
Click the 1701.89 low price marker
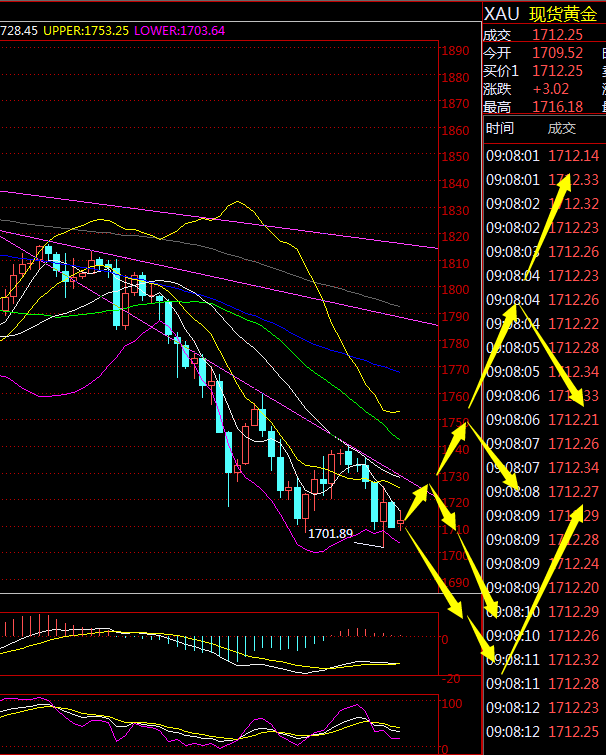(x=330, y=533)
